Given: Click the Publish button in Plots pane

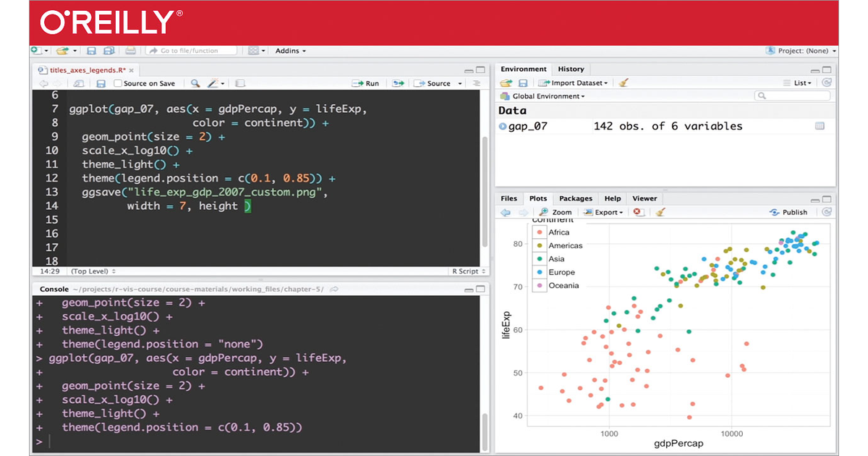Looking at the screenshot, I should 789,212.
